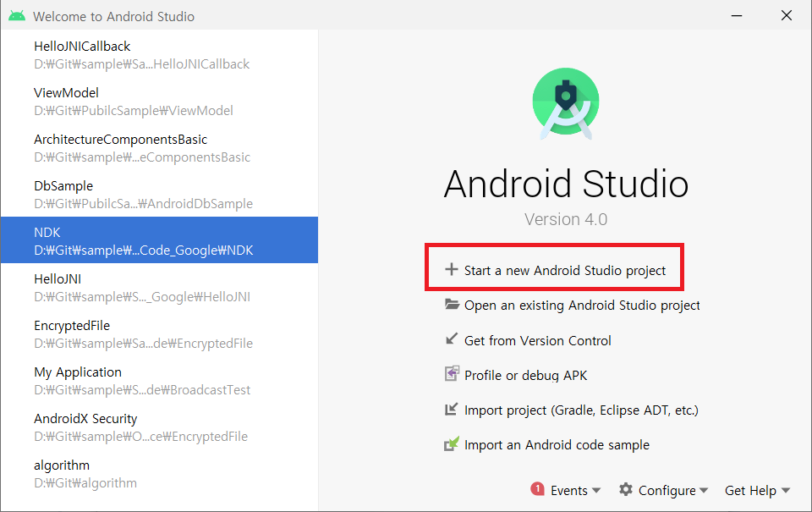Screen dimensions: 812x512
Task: Click the path ending in Code_Google₩NDK
Action: pyautogui.click(x=144, y=250)
